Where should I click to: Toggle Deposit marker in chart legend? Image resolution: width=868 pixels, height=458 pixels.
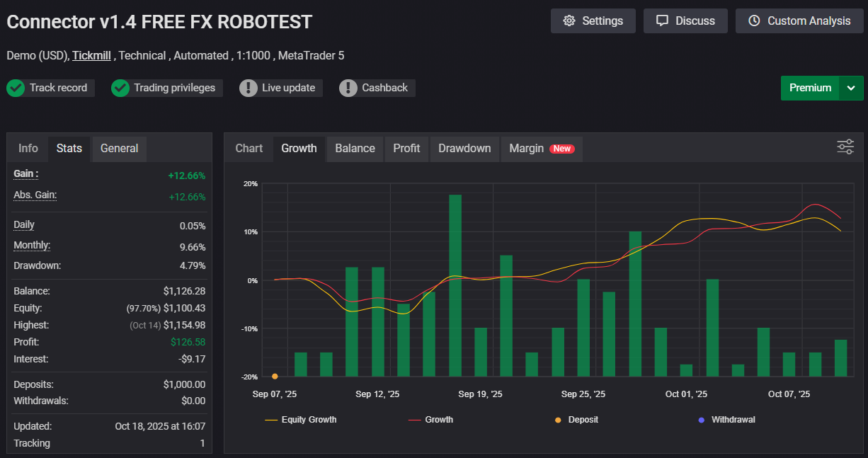pos(576,420)
